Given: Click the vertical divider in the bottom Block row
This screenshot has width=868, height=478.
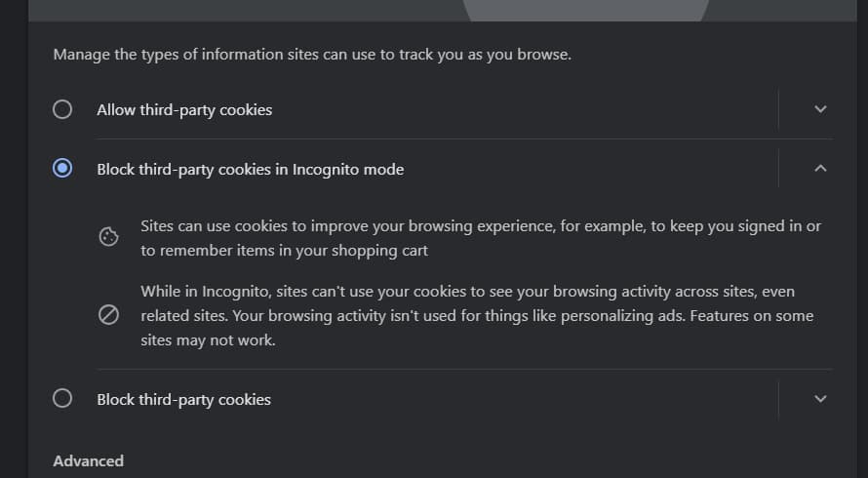Looking at the screenshot, I should (778, 398).
